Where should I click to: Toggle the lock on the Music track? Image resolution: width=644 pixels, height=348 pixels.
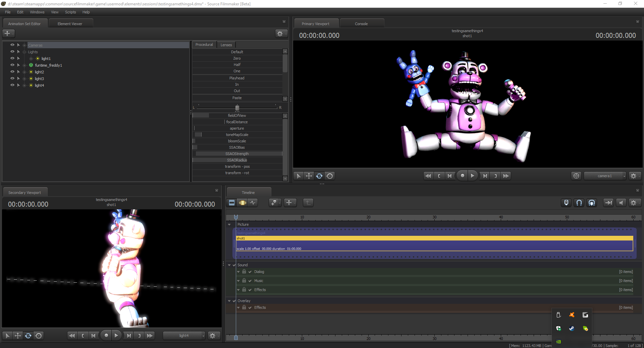coord(244,280)
